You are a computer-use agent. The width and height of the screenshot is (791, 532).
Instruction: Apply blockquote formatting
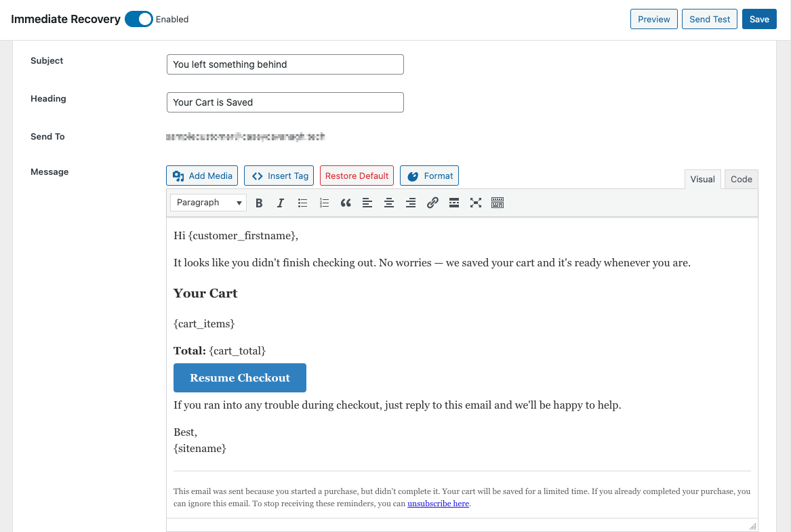tap(346, 203)
